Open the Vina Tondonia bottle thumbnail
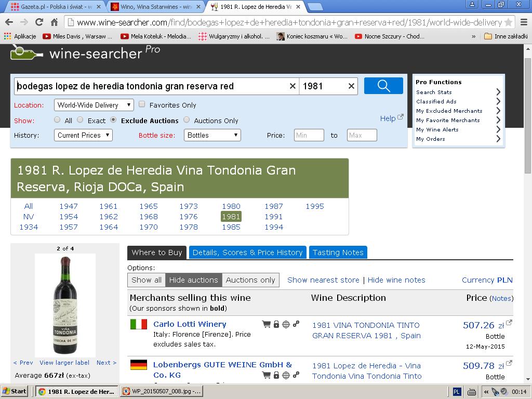The image size is (532, 399). pyautogui.click(x=65, y=305)
